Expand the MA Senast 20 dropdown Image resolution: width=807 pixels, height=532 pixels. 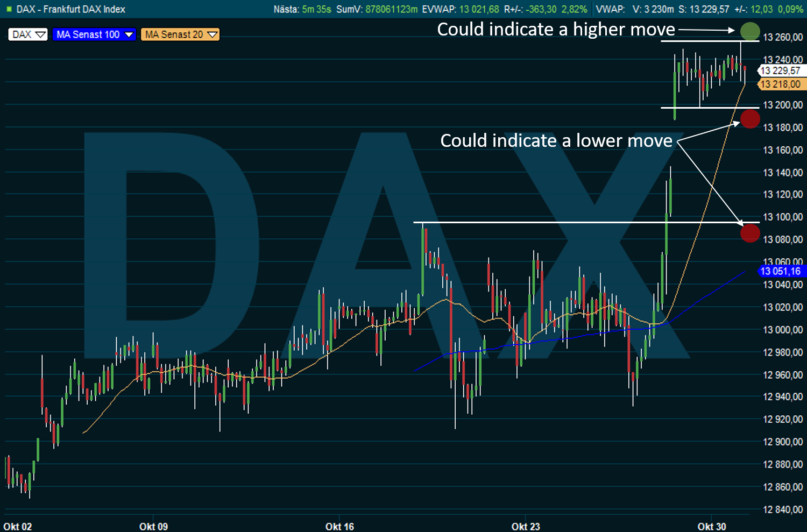coord(180,34)
